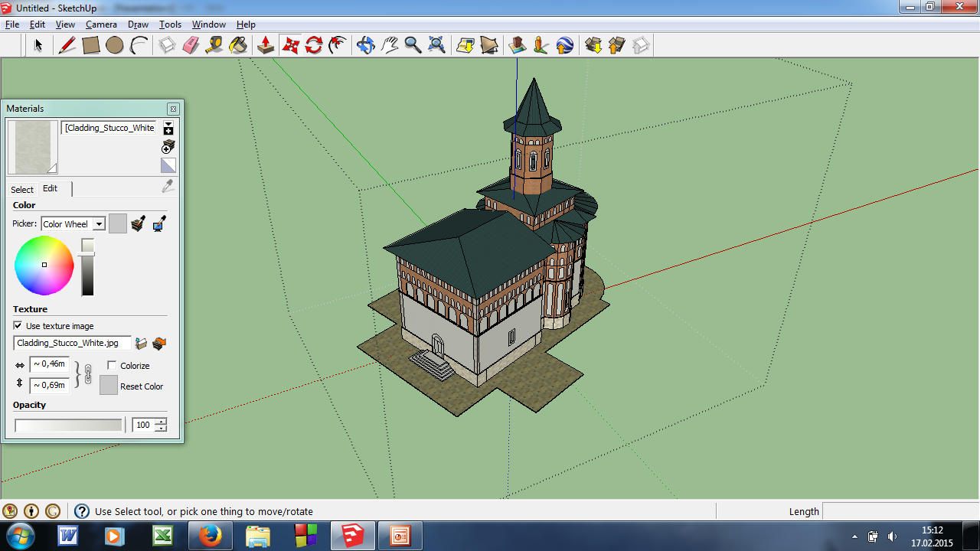
Task: Toggle the Use texture image checkbox
Action: click(x=18, y=326)
